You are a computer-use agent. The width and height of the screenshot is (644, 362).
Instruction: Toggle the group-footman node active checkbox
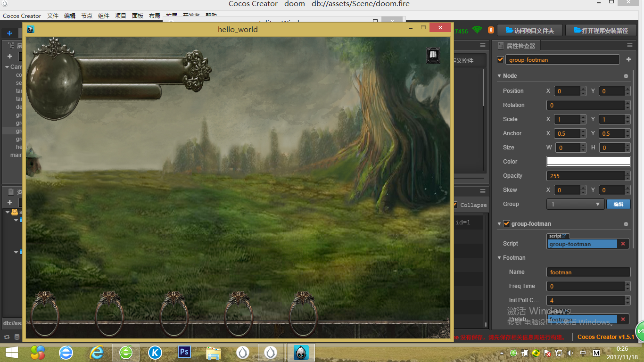(x=501, y=60)
